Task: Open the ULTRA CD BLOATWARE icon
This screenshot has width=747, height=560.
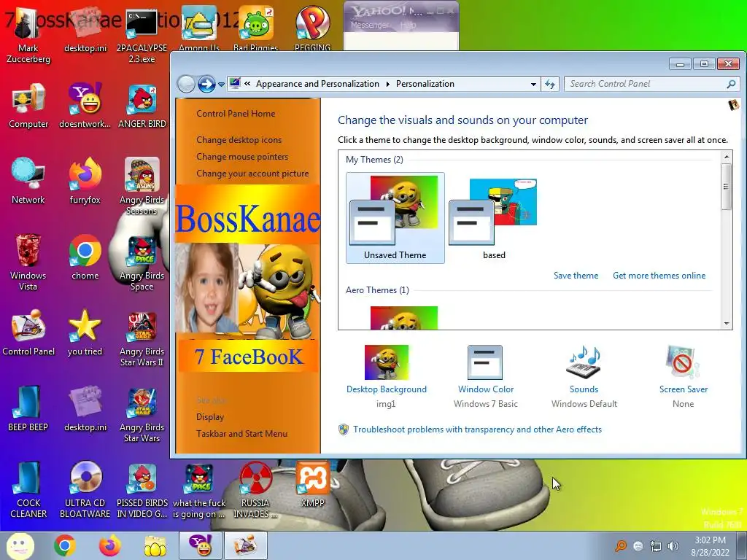Action: (x=85, y=489)
